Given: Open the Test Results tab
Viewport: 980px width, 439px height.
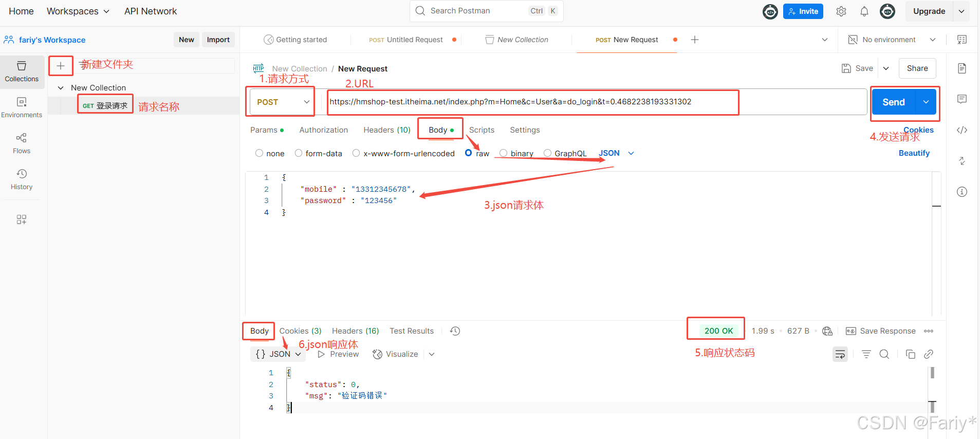Looking at the screenshot, I should point(412,331).
